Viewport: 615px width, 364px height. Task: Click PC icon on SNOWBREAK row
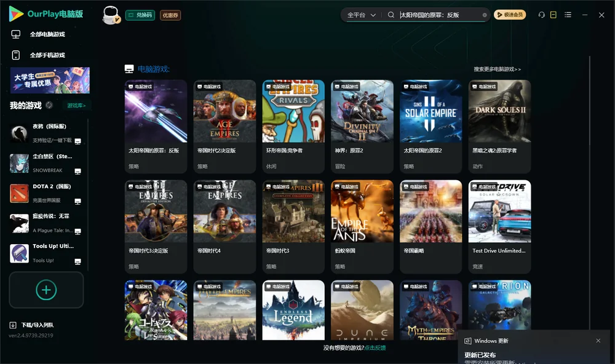[77, 172]
